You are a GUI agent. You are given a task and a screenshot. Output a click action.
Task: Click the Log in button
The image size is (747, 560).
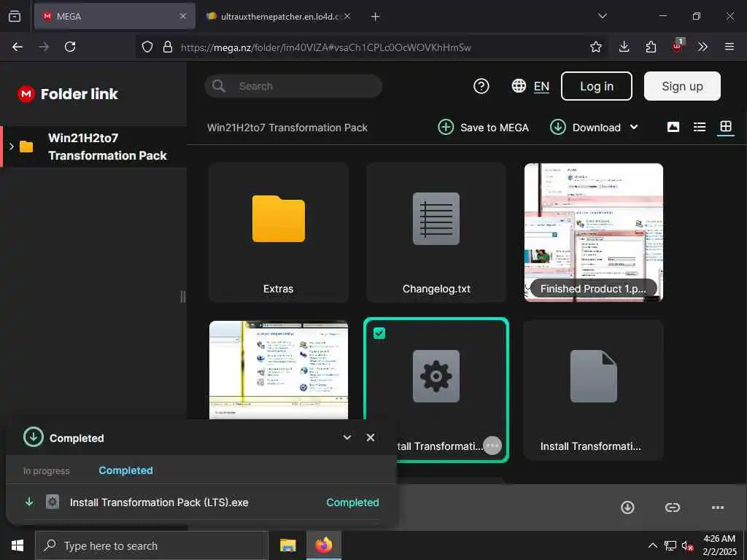pos(597,86)
